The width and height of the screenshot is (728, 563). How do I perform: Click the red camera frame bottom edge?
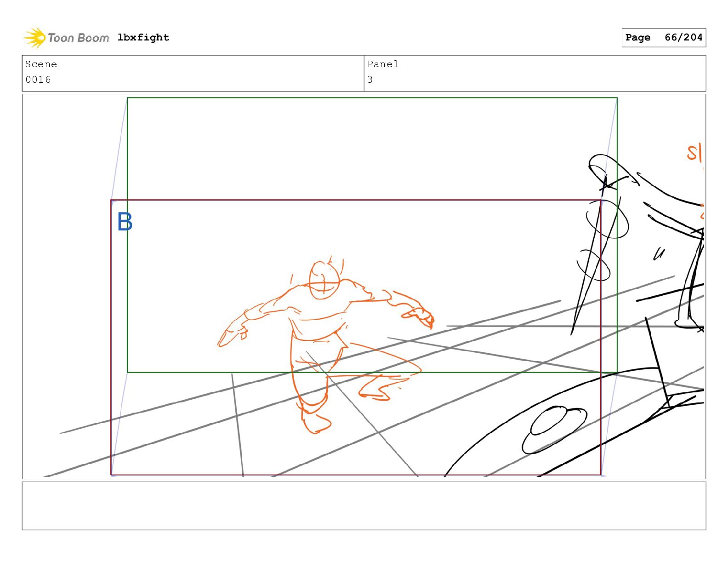coord(356,475)
